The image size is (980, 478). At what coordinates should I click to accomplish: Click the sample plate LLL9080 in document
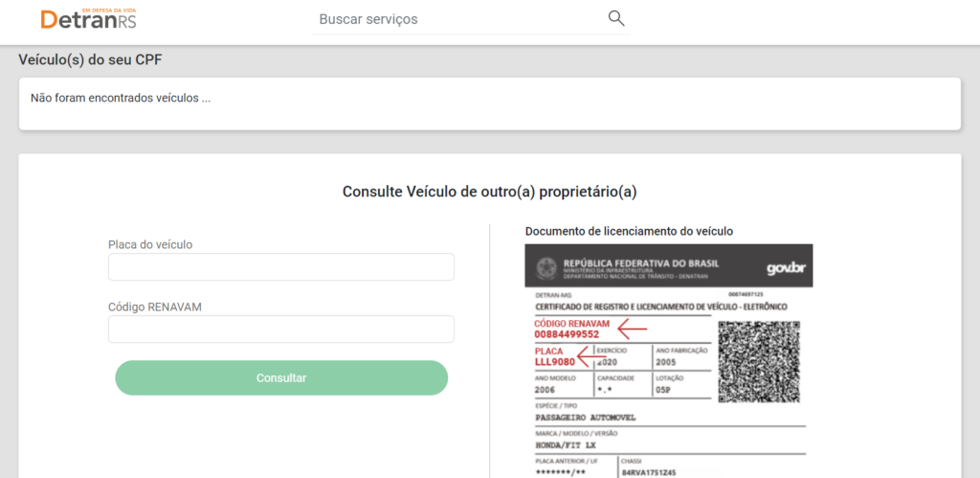[555, 362]
